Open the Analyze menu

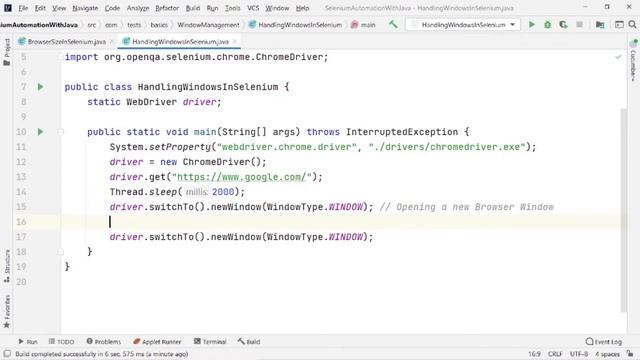pos(138,8)
